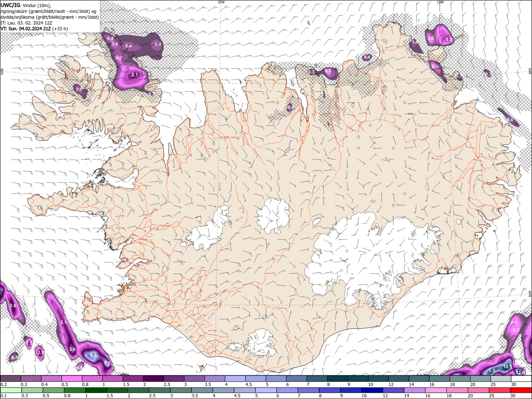Click the 15W longitude label
This screenshot has width=532, height=399.
[440, 2]
